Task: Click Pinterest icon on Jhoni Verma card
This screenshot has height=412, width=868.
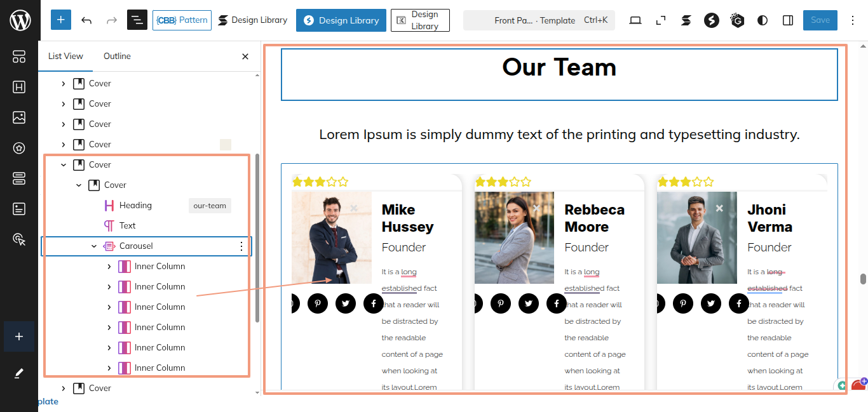Action: 683,303
